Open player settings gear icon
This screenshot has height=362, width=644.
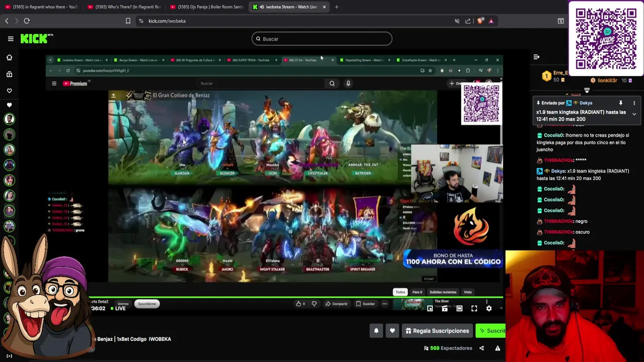coord(489,308)
